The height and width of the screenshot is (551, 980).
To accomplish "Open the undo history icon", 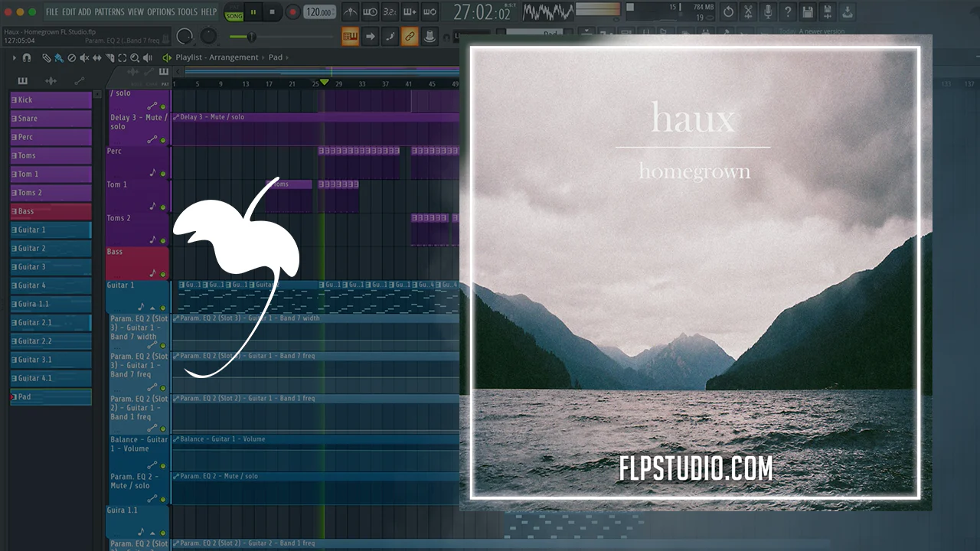I will 728,12.
